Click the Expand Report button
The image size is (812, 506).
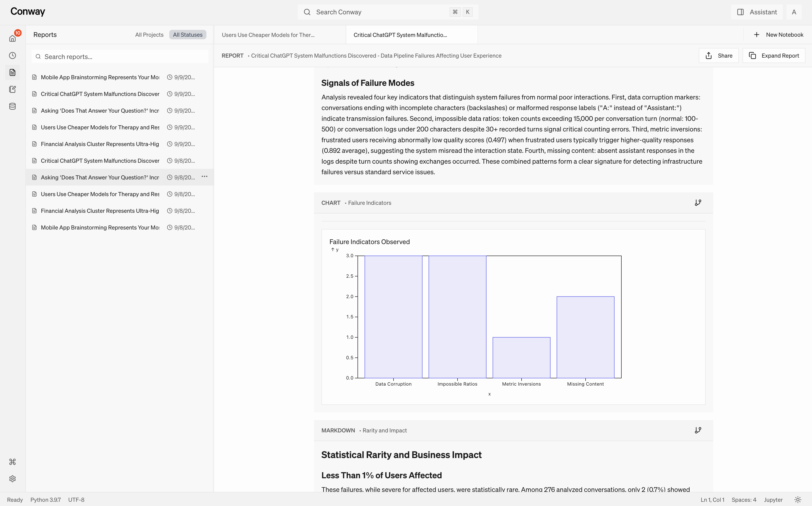tap(774, 55)
